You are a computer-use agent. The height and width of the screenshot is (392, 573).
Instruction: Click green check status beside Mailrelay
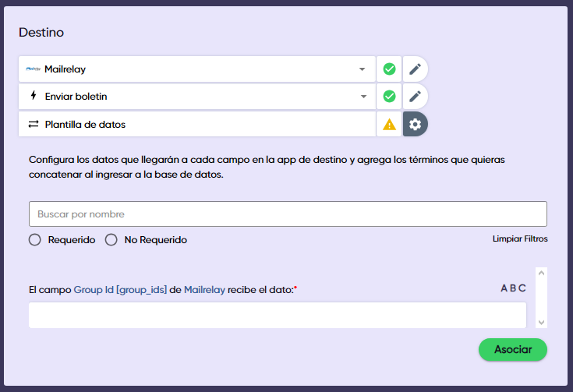pyautogui.click(x=389, y=69)
